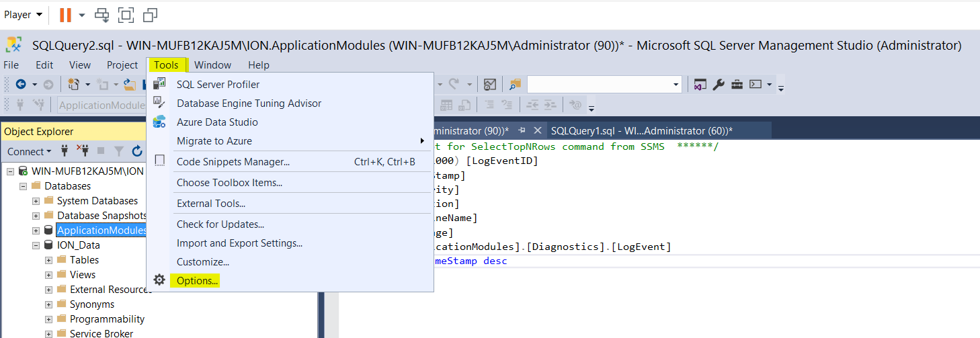This screenshot has width=980, height=338.
Task: Expand the Tables folder under ION_Data
Action: pos(49,260)
